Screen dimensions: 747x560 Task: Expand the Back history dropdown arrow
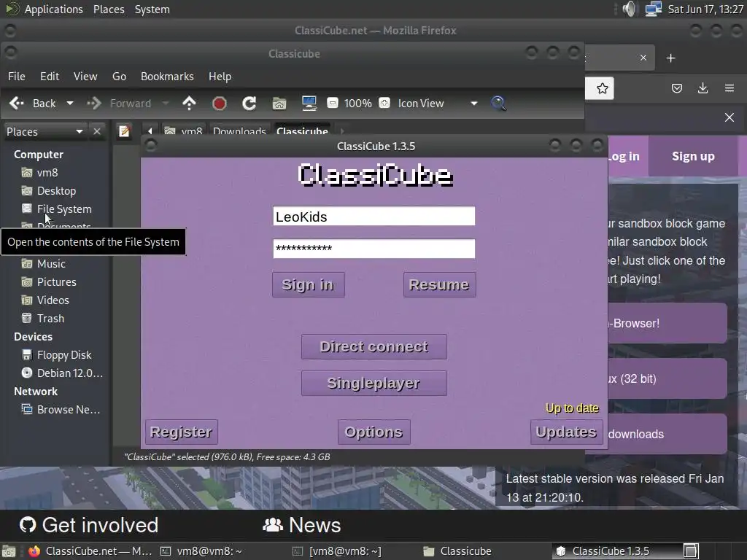coord(70,104)
